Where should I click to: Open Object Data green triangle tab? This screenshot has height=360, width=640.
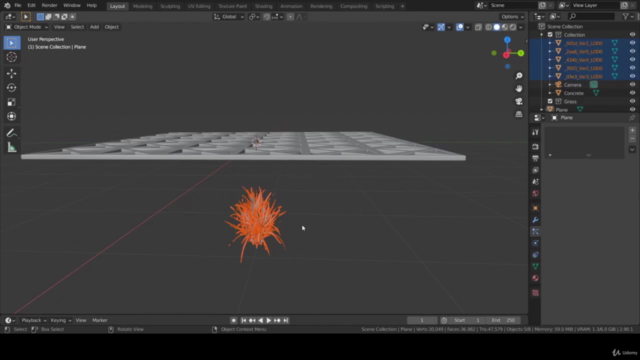point(536,267)
